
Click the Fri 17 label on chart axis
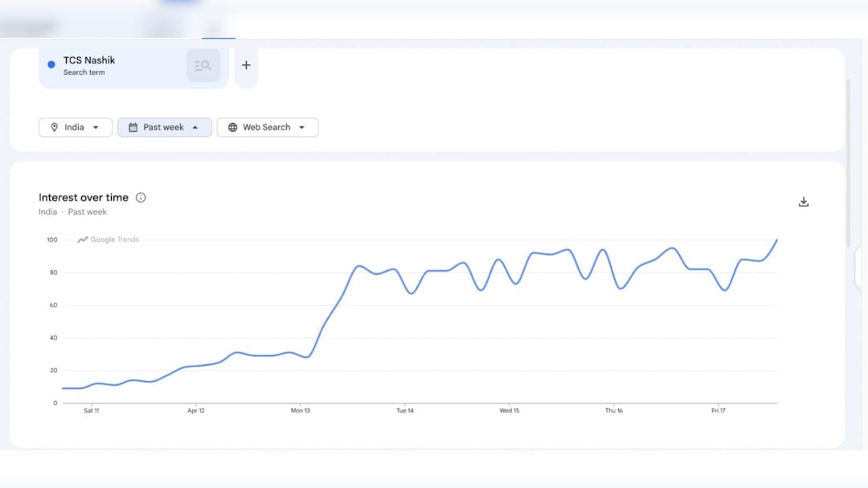coord(719,411)
